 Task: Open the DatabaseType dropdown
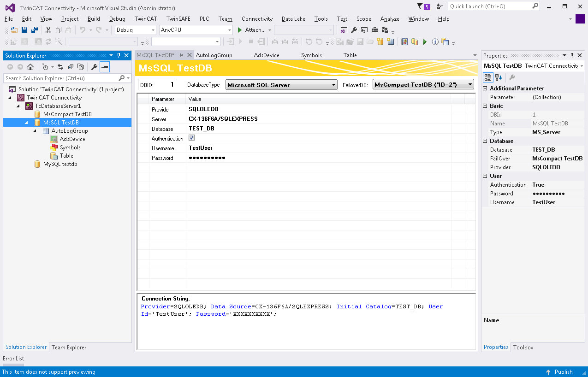[x=282, y=85]
